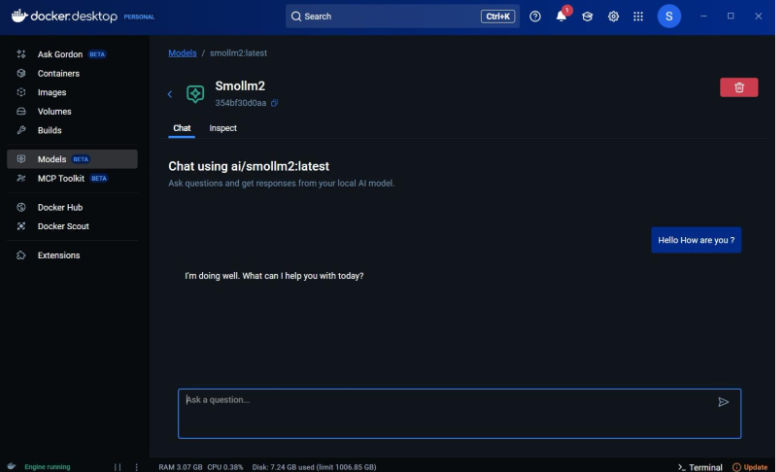This screenshot has height=472, width=776.
Task: Open Docker settings gear icon
Action: click(613, 16)
